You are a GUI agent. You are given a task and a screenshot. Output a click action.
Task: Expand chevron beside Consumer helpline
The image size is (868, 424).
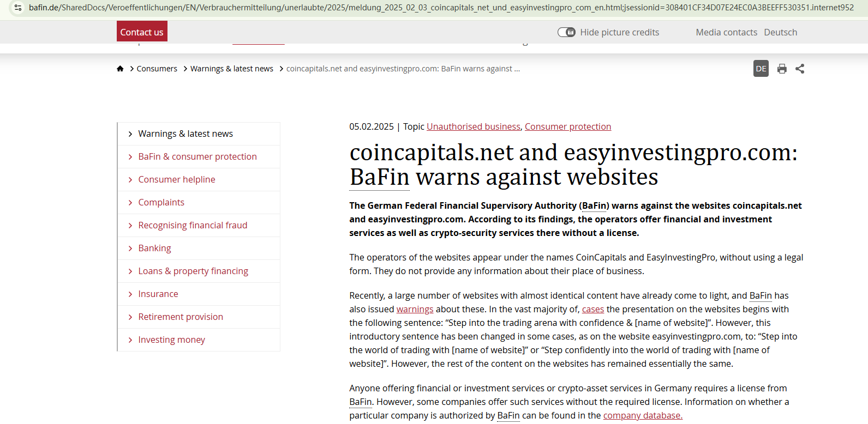(x=130, y=180)
